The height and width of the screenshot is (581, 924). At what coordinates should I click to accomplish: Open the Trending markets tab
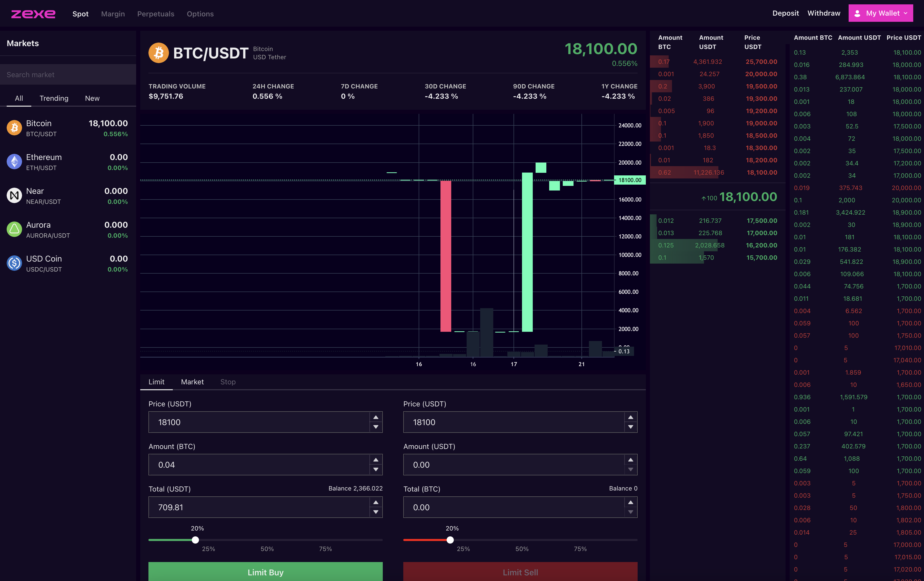click(54, 98)
